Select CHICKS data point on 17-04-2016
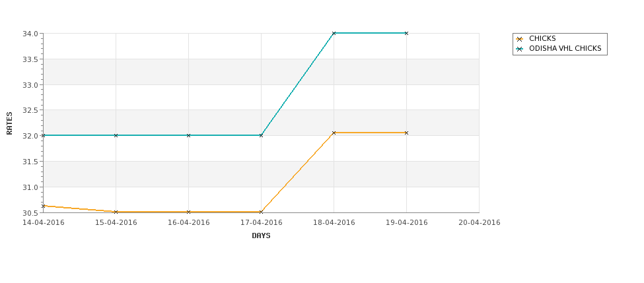The width and height of the screenshot is (644, 283). [261, 212]
